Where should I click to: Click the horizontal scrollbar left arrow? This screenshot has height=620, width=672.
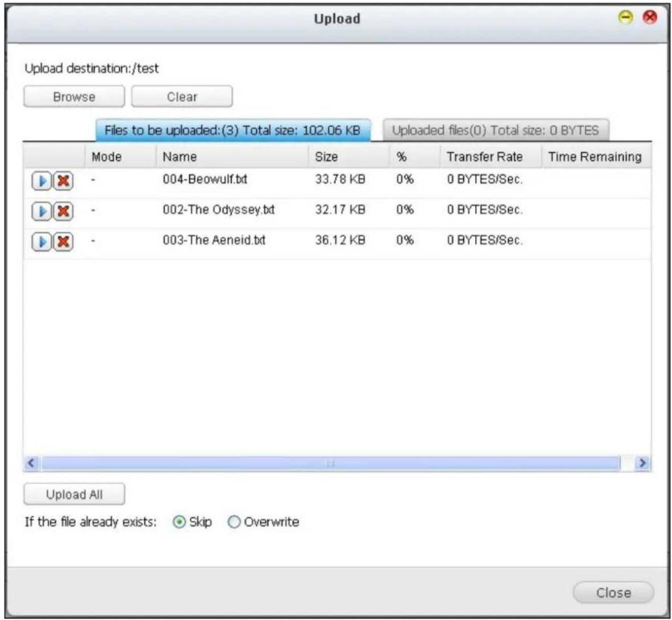(x=31, y=463)
